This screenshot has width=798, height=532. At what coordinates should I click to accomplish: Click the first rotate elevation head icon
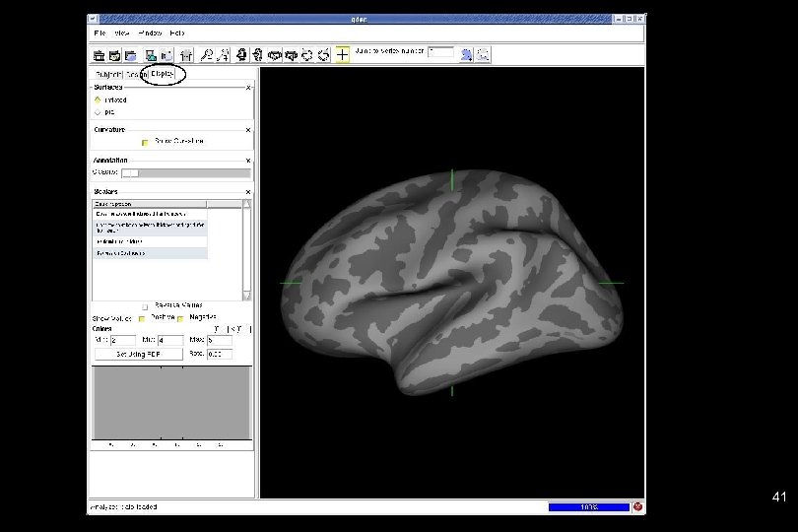coord(241,55)
